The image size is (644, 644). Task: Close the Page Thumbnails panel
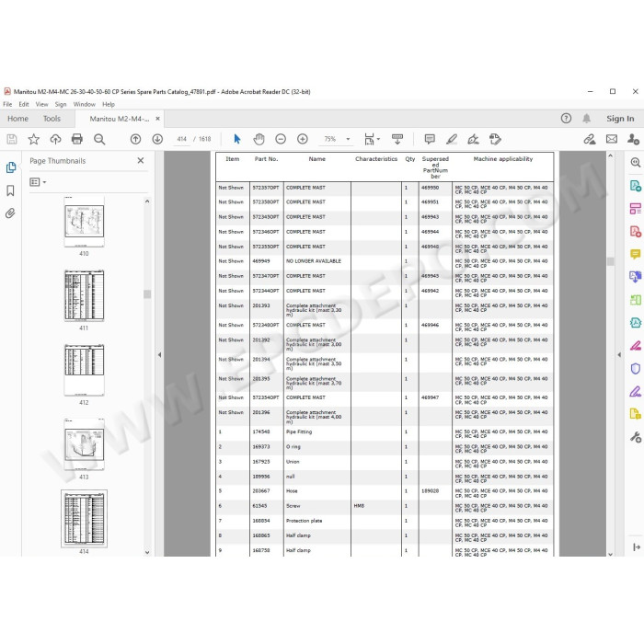pos(141,161)
